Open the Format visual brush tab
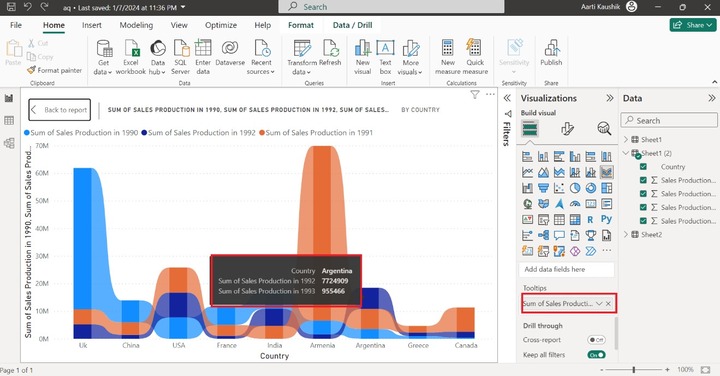 pos(567,129)
